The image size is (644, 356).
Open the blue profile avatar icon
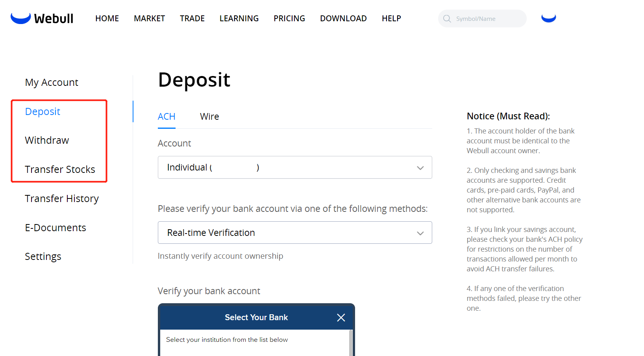point(549,18)
